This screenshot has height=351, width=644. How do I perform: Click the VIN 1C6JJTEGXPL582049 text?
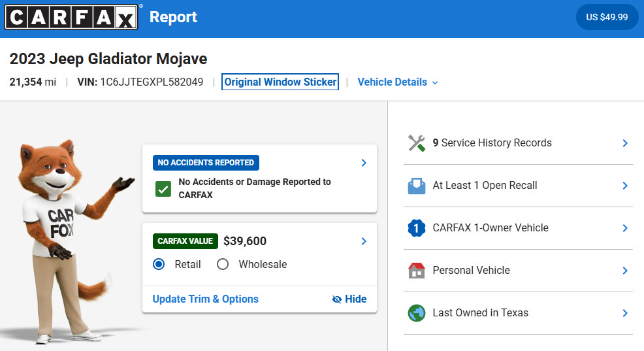tap(140, 82)
